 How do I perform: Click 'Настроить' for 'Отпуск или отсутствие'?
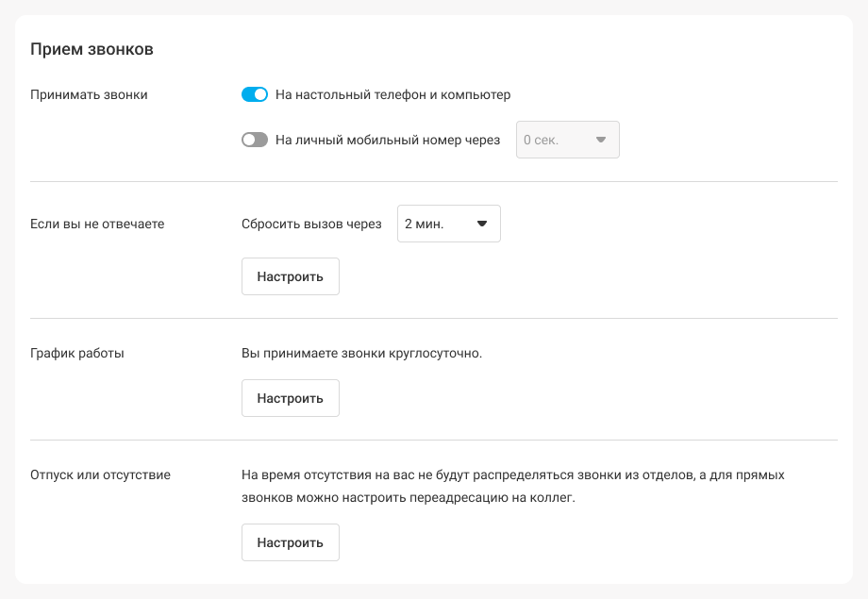point(290,542)
